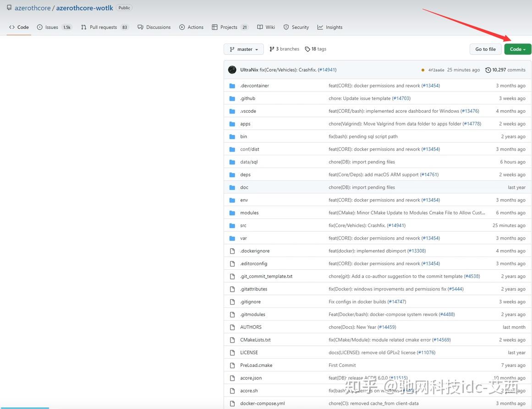532x409 pixels.
Task: Open the acore.sh file
Action: (249, 391)
